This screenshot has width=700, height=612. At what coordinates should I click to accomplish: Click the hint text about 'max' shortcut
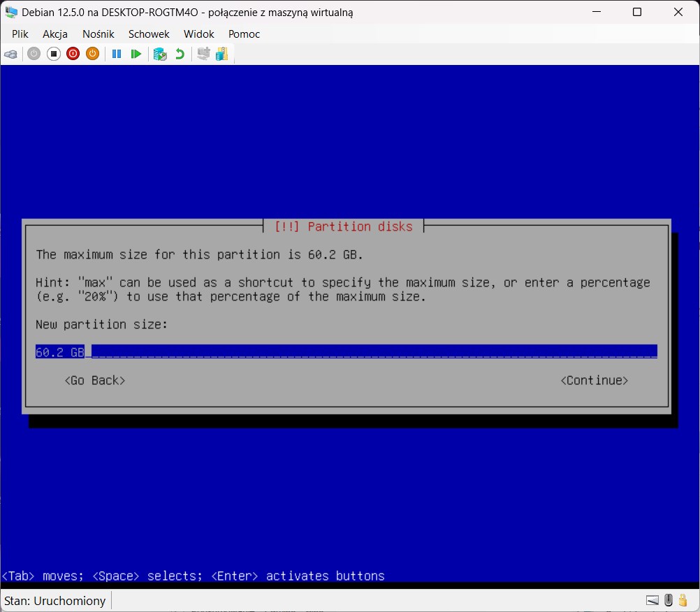click(x=343, y=289)
